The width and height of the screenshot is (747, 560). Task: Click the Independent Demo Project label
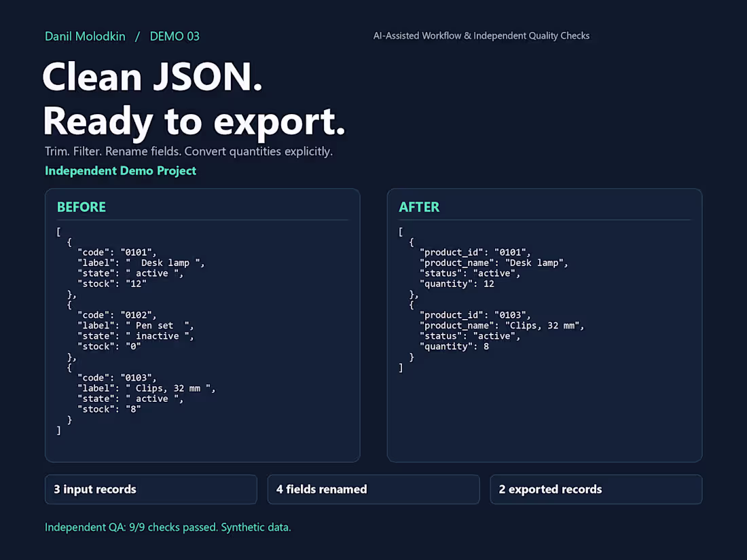120,170
